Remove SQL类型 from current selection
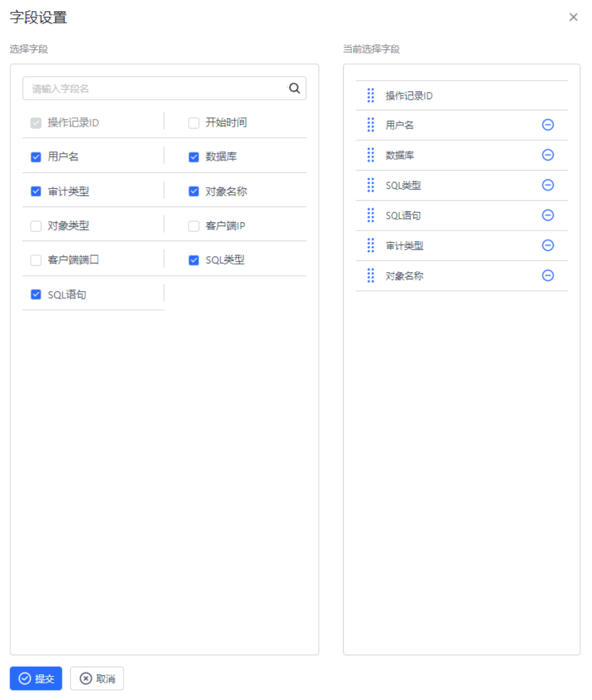Image resolution: width=592 pixels, height=700 pixels. coord(547,185)
